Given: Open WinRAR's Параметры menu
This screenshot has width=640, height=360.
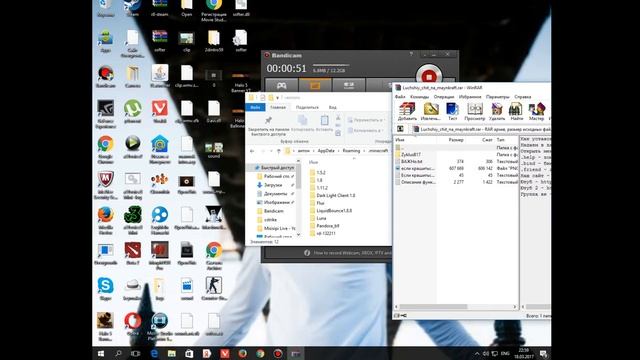Looking at the screenshot, I should point(498,97).
